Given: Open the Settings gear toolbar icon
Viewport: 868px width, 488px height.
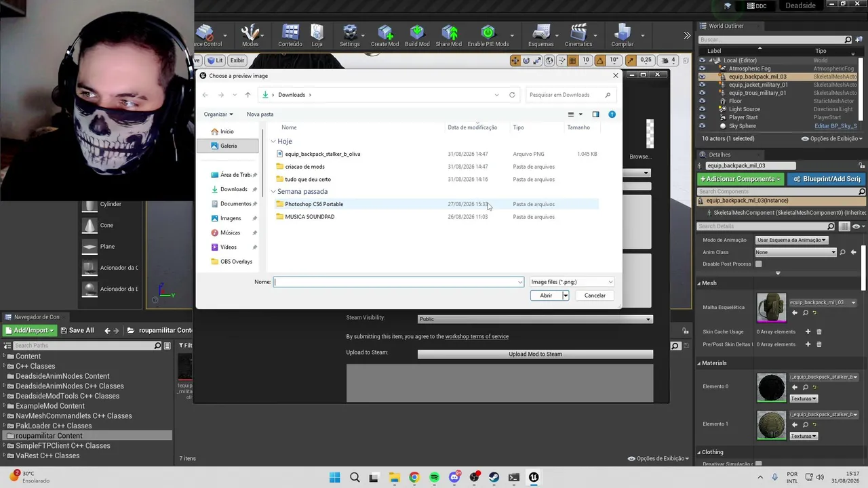Looking at the screenshot, I should [x=350, y=35].
